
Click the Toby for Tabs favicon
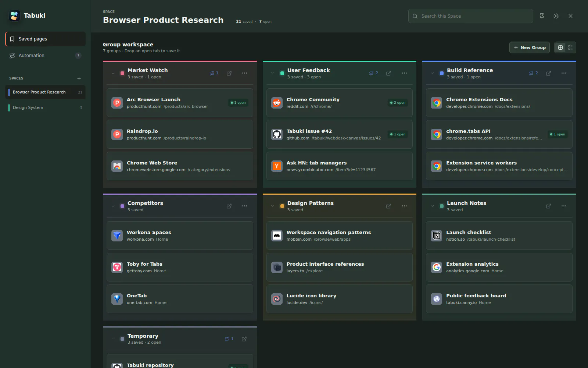[x=117, y=267]
